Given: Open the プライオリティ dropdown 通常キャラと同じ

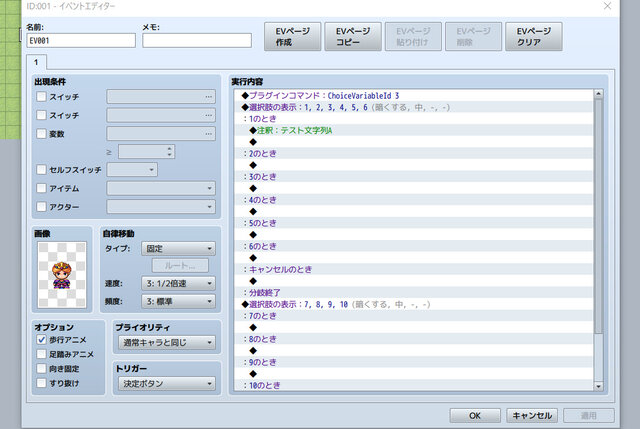Looking at the screenshot, I should point(167,342).
